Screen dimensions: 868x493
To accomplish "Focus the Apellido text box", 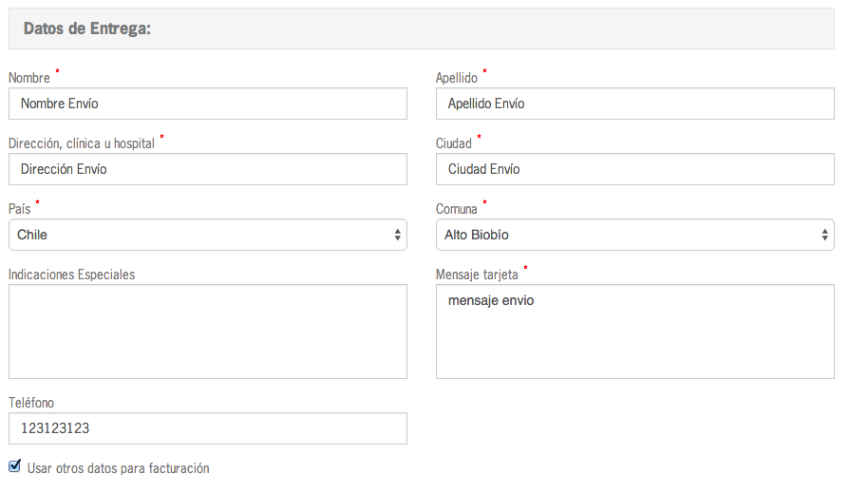I will click(x=634, y=104).
